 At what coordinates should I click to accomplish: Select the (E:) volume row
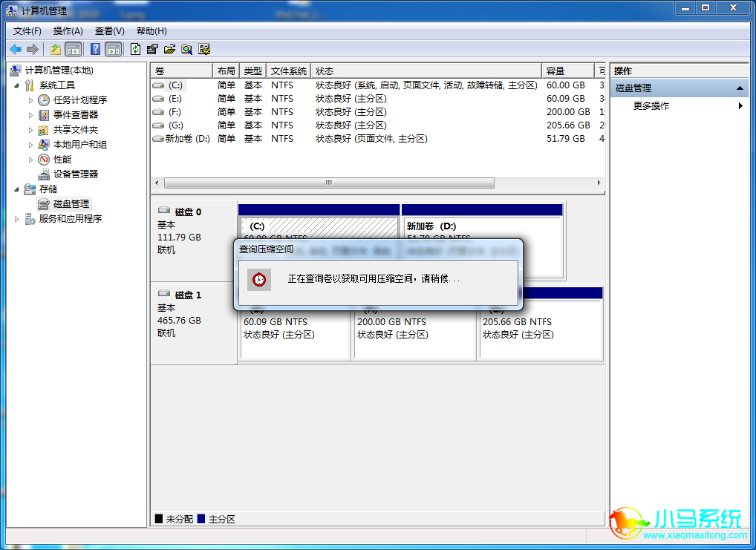click(378, 98)
